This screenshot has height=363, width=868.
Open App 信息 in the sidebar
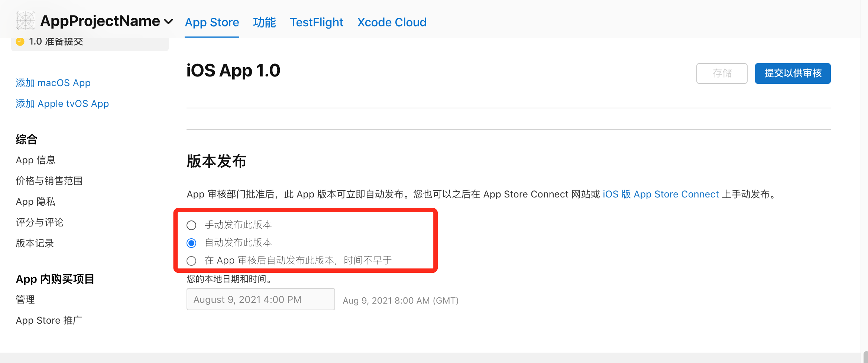coord(35,160)
